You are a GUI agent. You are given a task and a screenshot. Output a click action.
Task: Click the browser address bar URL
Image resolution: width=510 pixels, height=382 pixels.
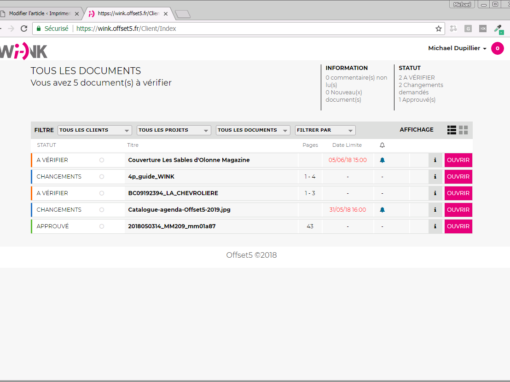[126, 29]
